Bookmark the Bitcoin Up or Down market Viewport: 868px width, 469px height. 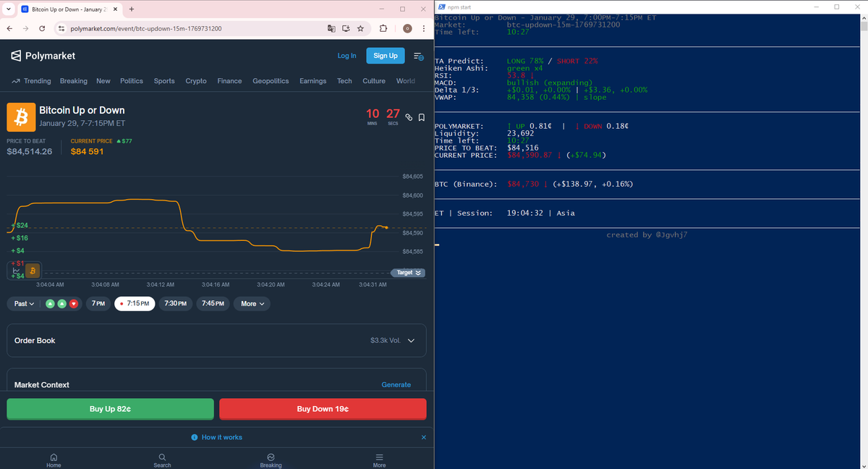click(421, 117)
